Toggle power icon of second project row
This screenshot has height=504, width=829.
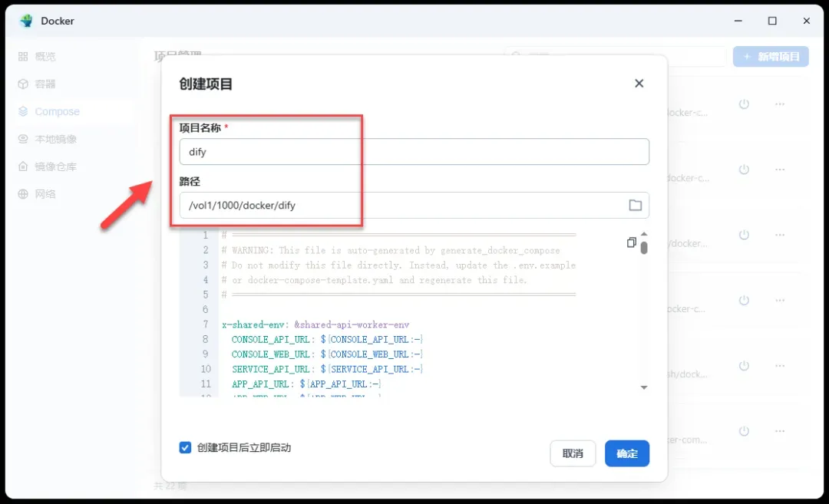(744, 170)
